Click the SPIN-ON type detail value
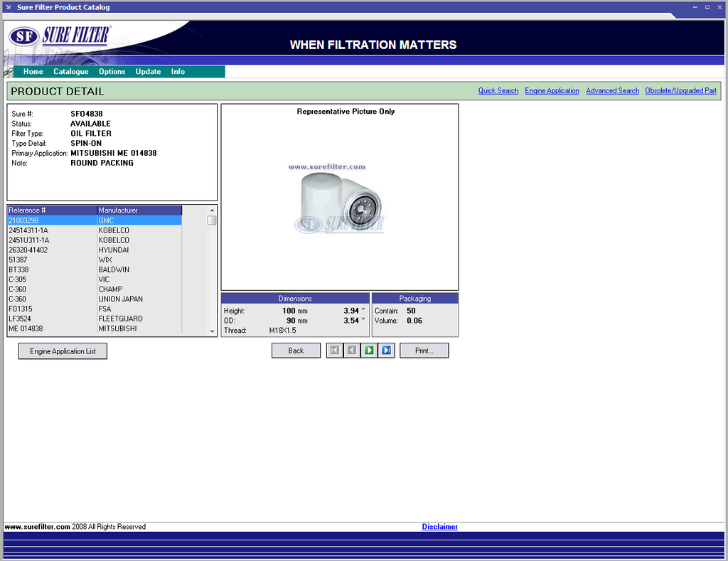Image resolution: width=728 pixels, height=561 pixels. (86, 143)
